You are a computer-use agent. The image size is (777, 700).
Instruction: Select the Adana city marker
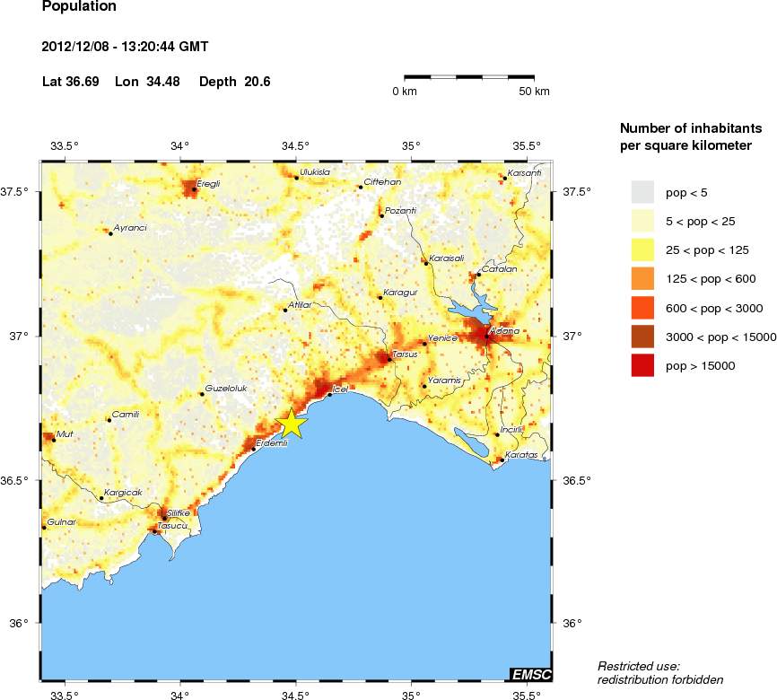pos(487,337)
